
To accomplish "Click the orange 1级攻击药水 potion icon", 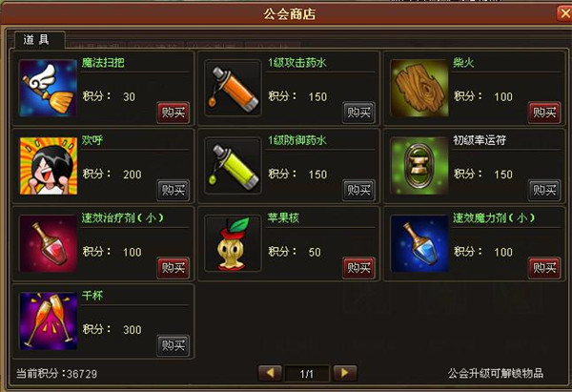I will 234,89.
